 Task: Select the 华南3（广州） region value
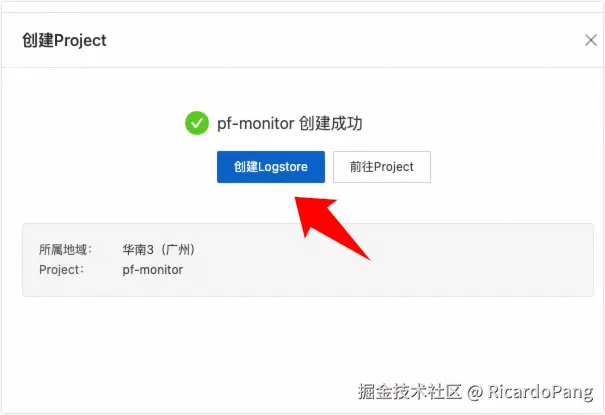(x=159, y=250)
